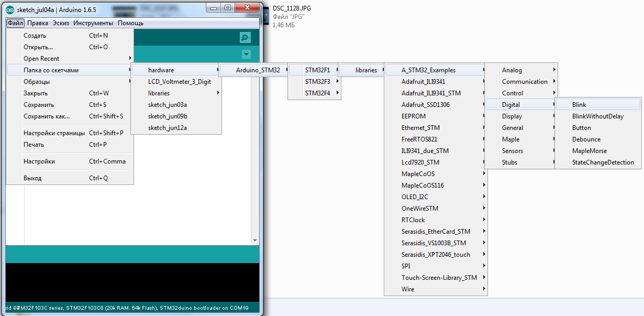Image resolution: width=644 pixels, height=316 pixels.
Task: Open the StateChangeDetection example
Action: pos(598,162)
